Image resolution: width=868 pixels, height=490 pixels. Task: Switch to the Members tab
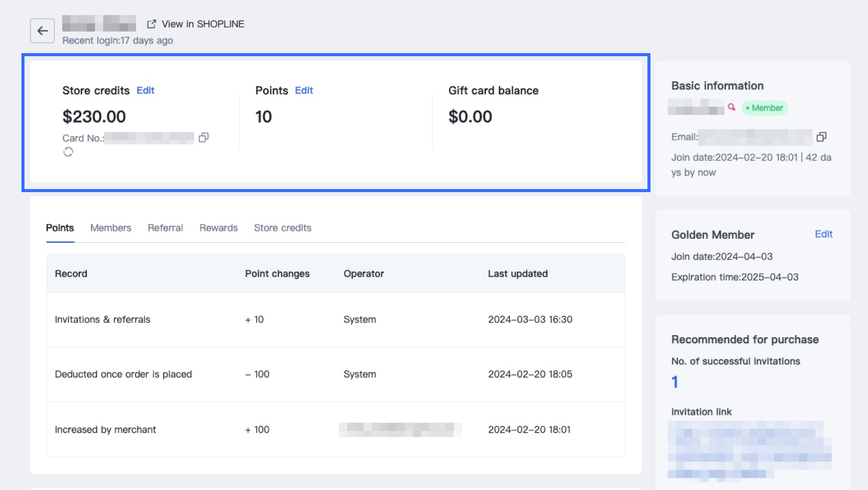[x=111, y=228]
